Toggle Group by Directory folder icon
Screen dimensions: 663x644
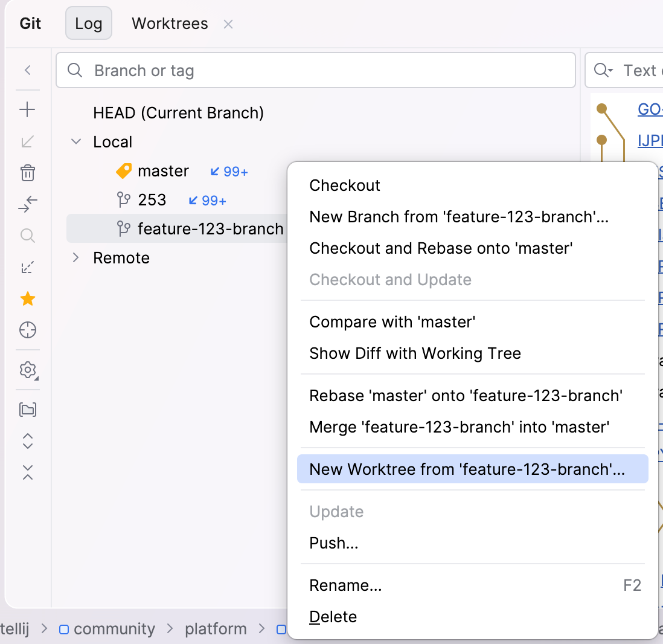click(x=28, y=410)
